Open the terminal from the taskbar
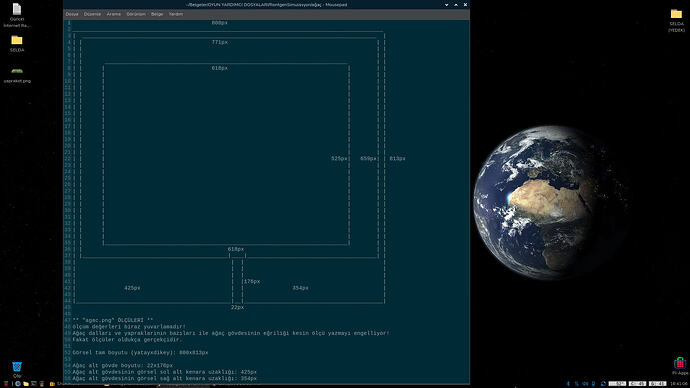 34,384
